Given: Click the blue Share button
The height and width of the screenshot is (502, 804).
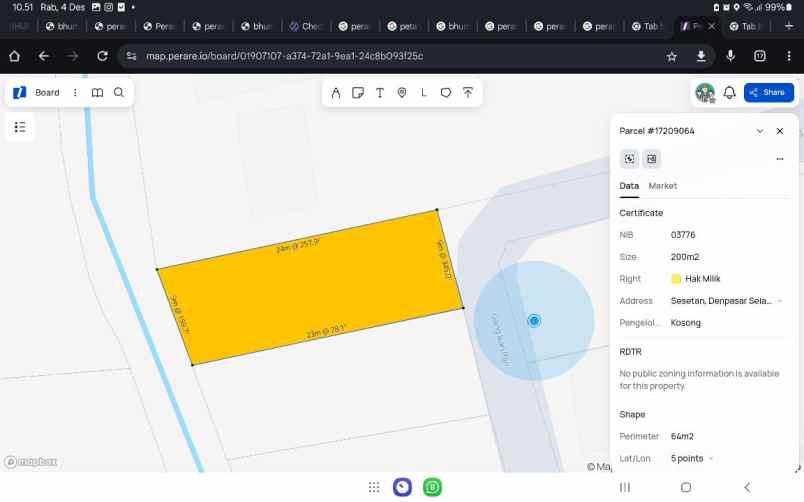Looking at the screenshot, I should pyautogui.click(x=768, y=93).
